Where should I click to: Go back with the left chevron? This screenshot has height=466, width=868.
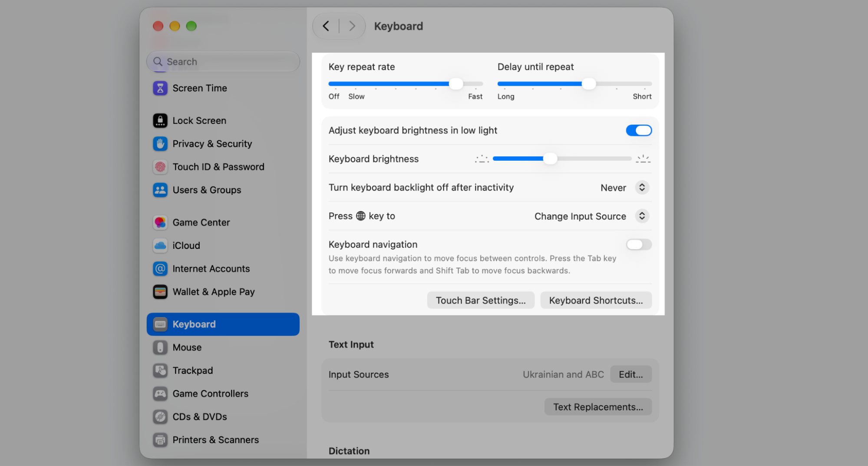[x=326, y=26]
